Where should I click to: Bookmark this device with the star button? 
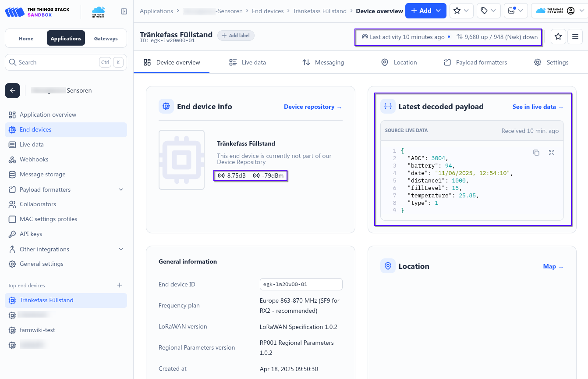(558, 37)
